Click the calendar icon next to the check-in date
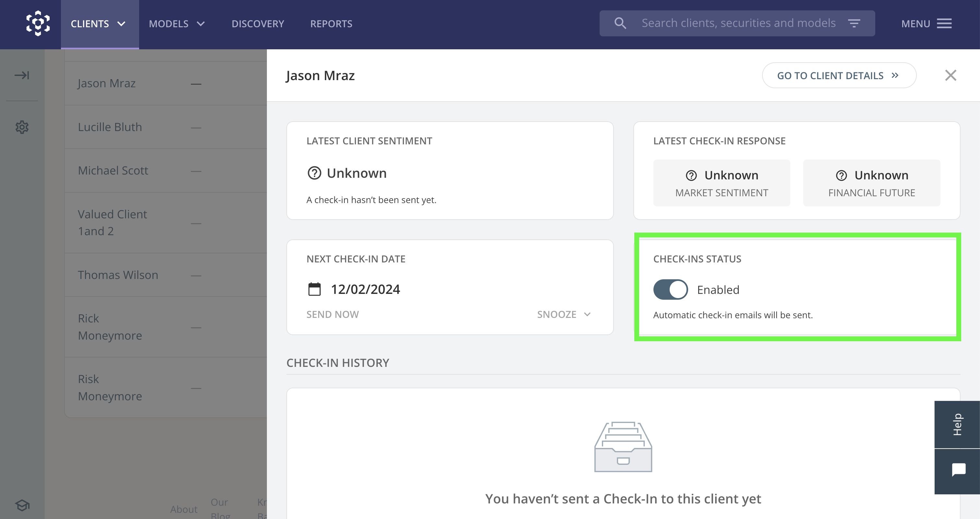980x519 pixels. (x=314, y=289)
